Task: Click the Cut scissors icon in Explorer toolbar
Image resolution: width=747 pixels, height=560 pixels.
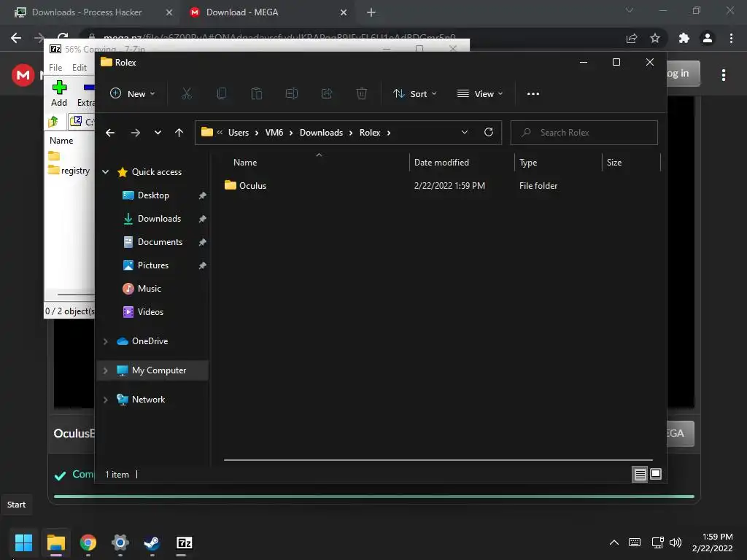Action: coord(186,94)
